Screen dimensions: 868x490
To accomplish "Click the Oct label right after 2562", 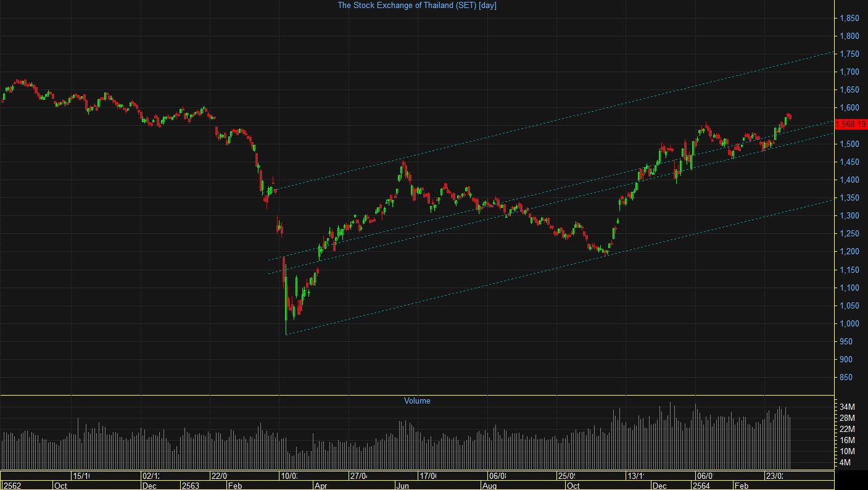I will pyautogui.click(x=60, y=486).
